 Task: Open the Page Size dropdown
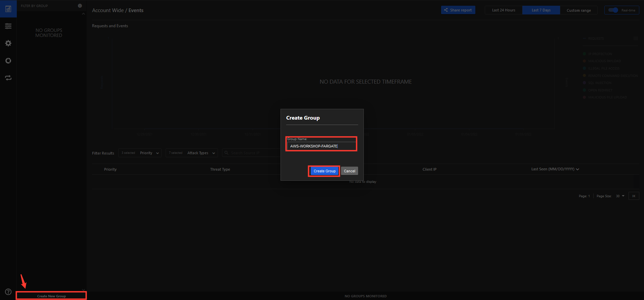[x=620, y=196]
